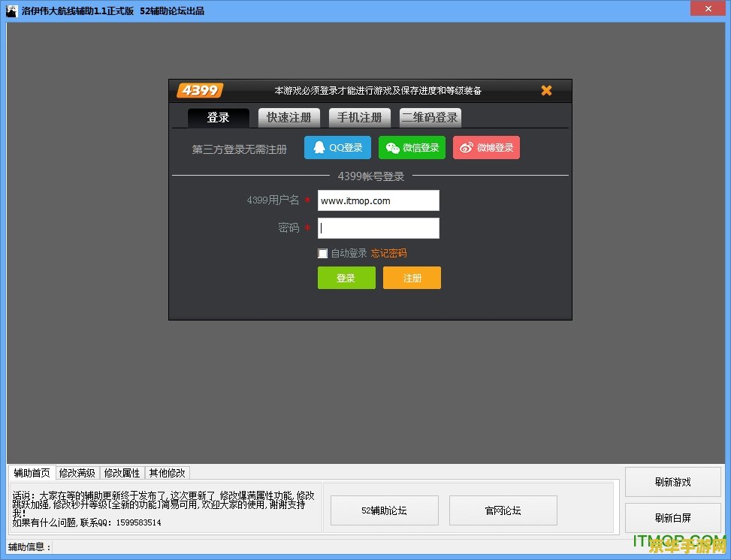Select the 辅助首页 tab

click(32, 473)
